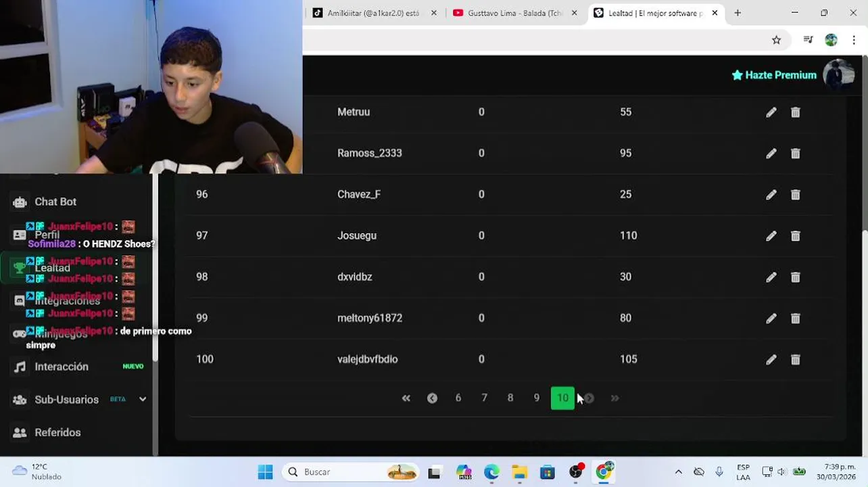The image size is (868, 487).
Task: Remove meltony61872 using its trash icon
Action: tap(796, 319)
